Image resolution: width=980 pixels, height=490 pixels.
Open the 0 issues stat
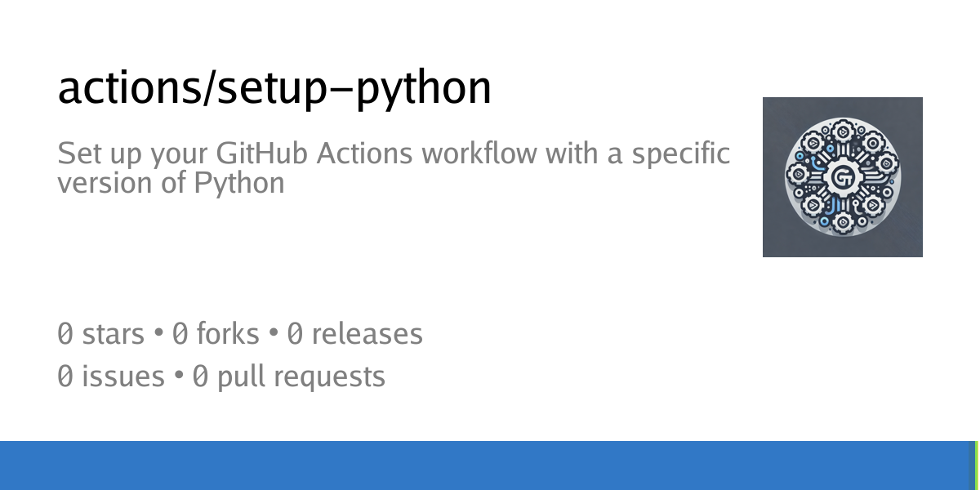pyautogui.click(x=111, y=376)
